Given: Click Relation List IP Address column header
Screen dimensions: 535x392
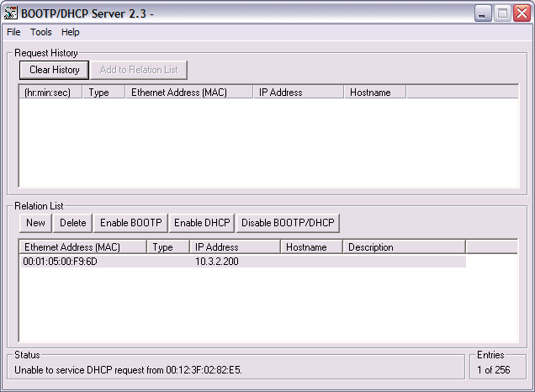Looking at the screenshot, I should [235, 246].
